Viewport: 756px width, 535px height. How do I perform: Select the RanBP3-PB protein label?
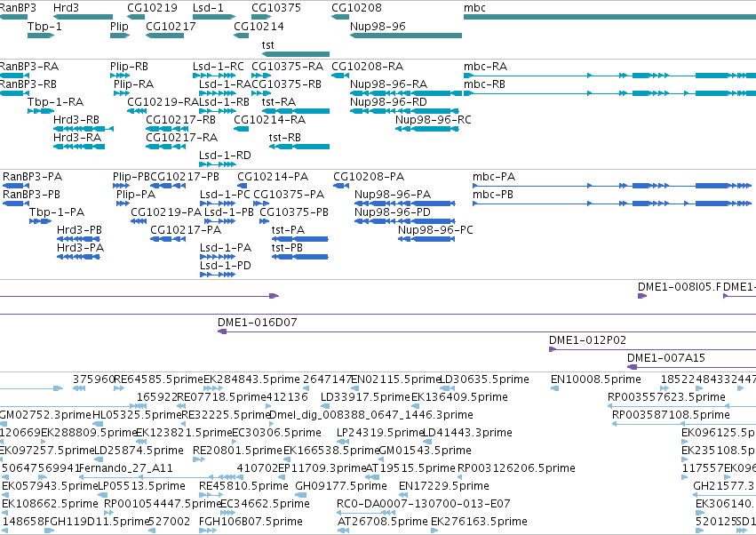31,195
